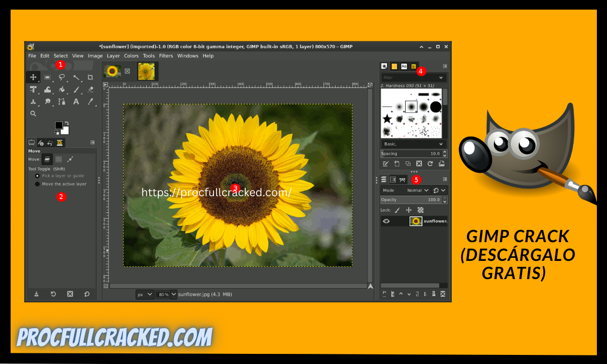Image resolution: width=607 pixels, height=364 pixels.
Task: Select the Paintbrush tool
Action: click(76, 89)
